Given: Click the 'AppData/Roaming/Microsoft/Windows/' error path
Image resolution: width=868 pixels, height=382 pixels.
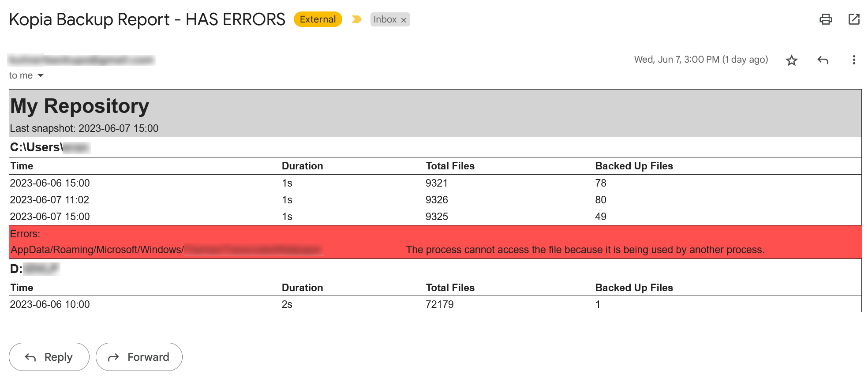Looking at the screenshot, I should 97,250.
